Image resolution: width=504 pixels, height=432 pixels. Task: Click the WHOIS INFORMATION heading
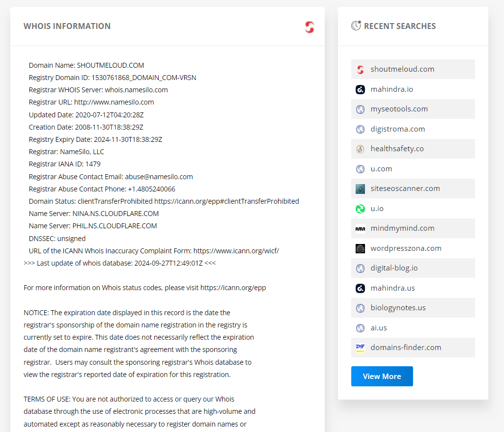pos(67,27)
